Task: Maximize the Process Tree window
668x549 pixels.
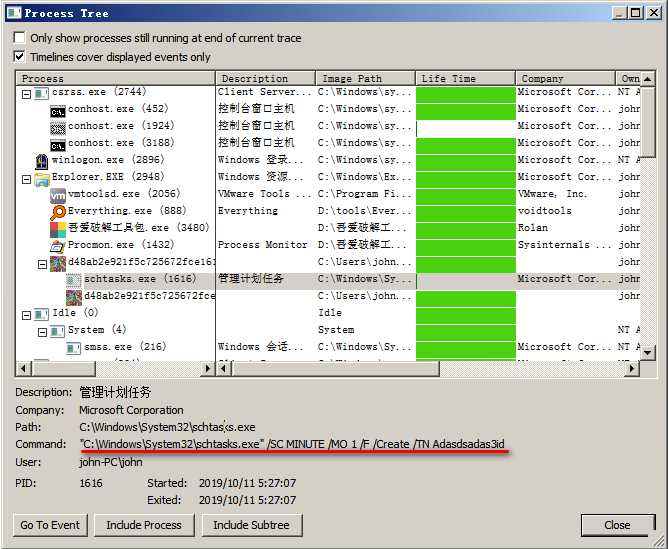Action: tap(635, 13)
